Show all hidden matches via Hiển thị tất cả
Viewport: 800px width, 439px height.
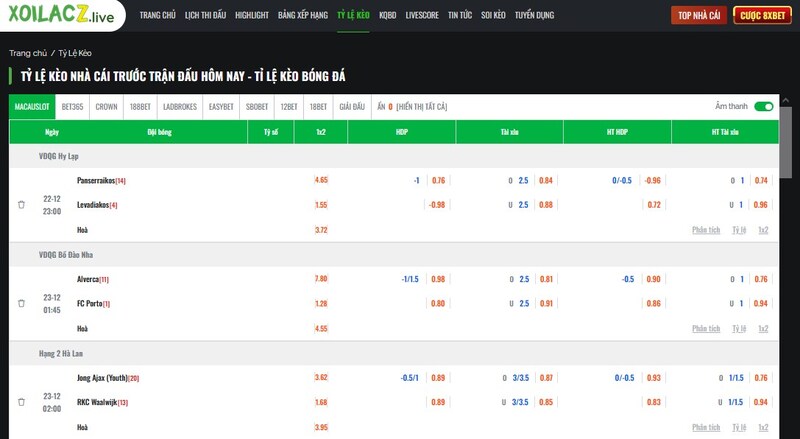pyautogui.click(x=421, y=106)
